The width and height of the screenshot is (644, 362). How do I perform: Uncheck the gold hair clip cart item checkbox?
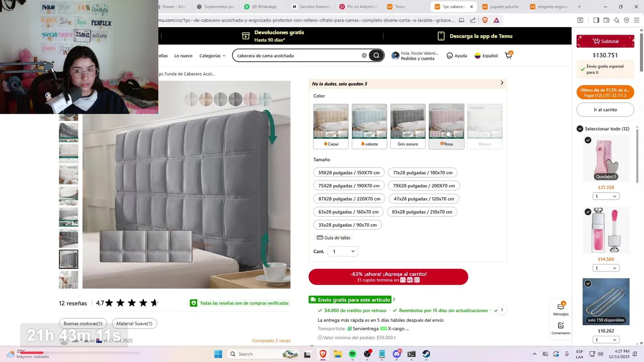pos(588,284)
